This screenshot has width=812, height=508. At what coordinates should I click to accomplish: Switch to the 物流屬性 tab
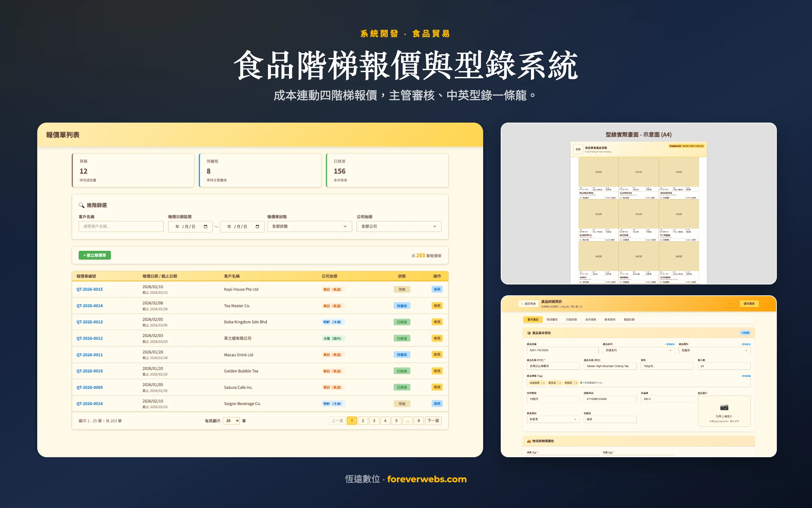pos(552,319)
